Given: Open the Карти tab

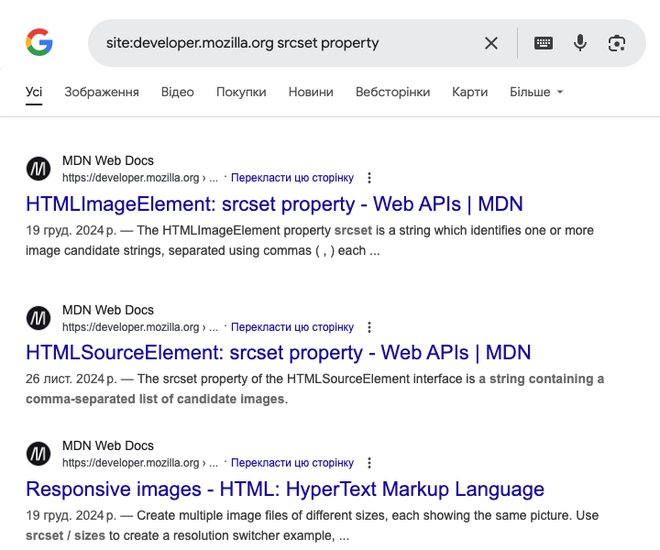Looking at the screenshot, I should (470, 92).
